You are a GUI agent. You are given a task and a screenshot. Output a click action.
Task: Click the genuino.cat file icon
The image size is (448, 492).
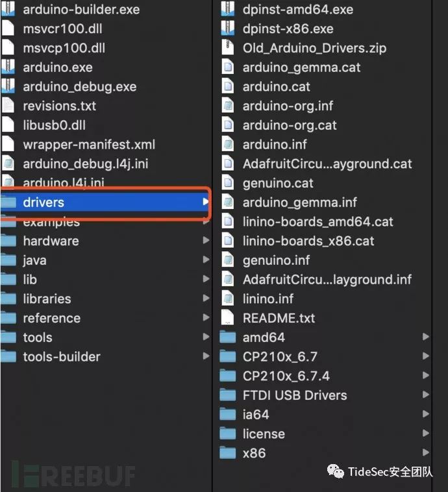pyautogui.click(x=228, y=182)
